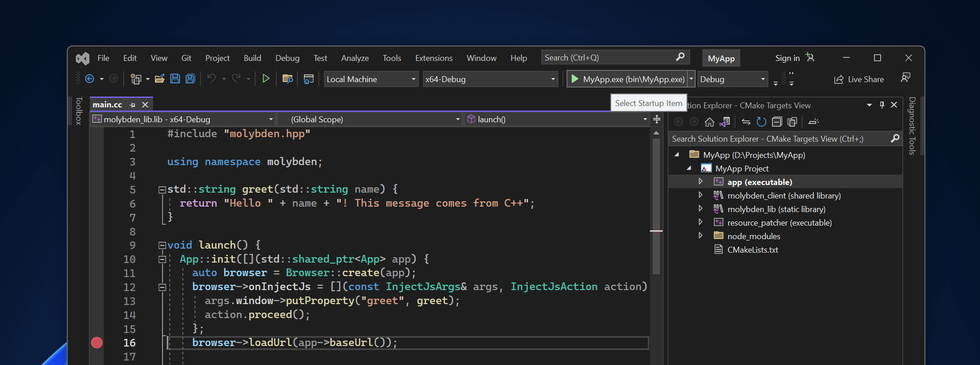Collapse the App::init lambda fold on line 10
The width and height of the screenshot is (980, 365).
click(x=162, y=259)
